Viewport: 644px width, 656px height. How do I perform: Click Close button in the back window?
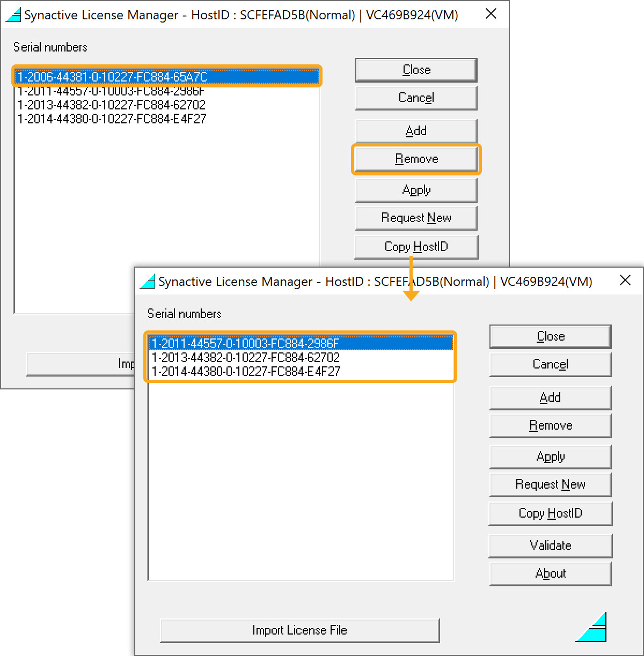click(x=416, y=70)
